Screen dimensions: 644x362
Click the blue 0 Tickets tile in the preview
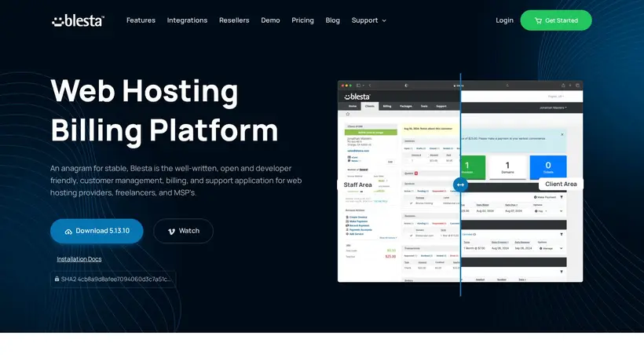548,167
